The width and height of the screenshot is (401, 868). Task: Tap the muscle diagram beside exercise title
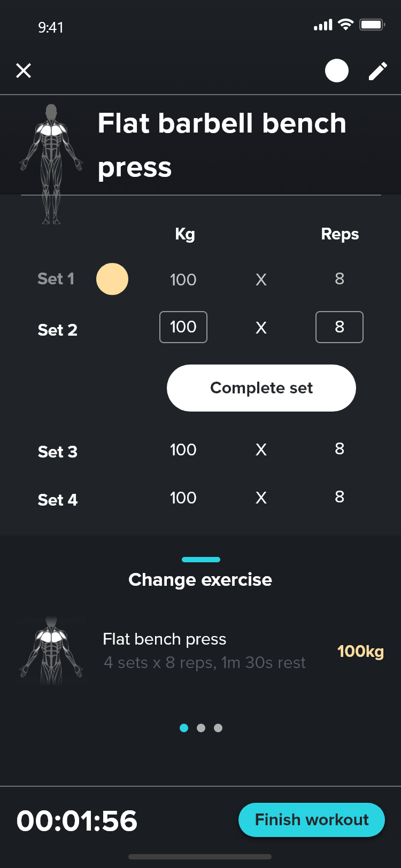click(51, 164)
